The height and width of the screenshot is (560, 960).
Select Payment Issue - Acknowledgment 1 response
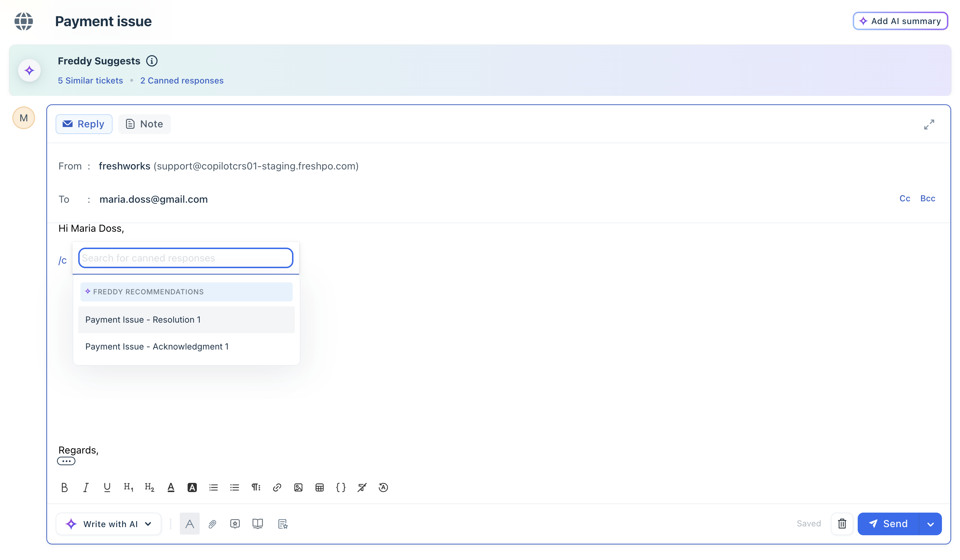(156, 346)
